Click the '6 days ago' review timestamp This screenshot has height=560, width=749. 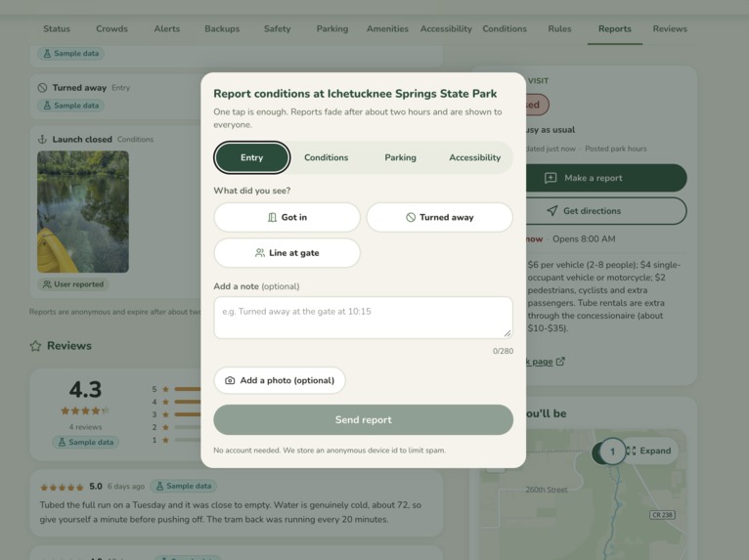click(125, 487)
